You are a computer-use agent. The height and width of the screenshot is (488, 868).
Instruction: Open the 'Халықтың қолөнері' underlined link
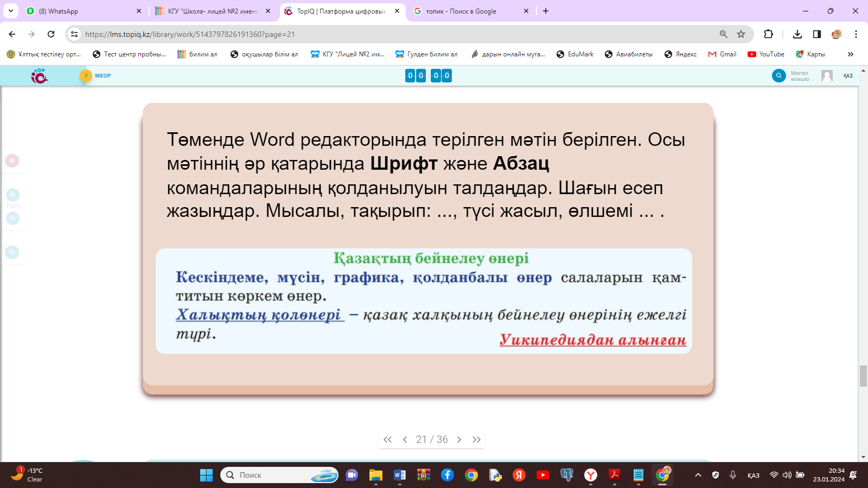pyautogui.click(x=260, y=314)
